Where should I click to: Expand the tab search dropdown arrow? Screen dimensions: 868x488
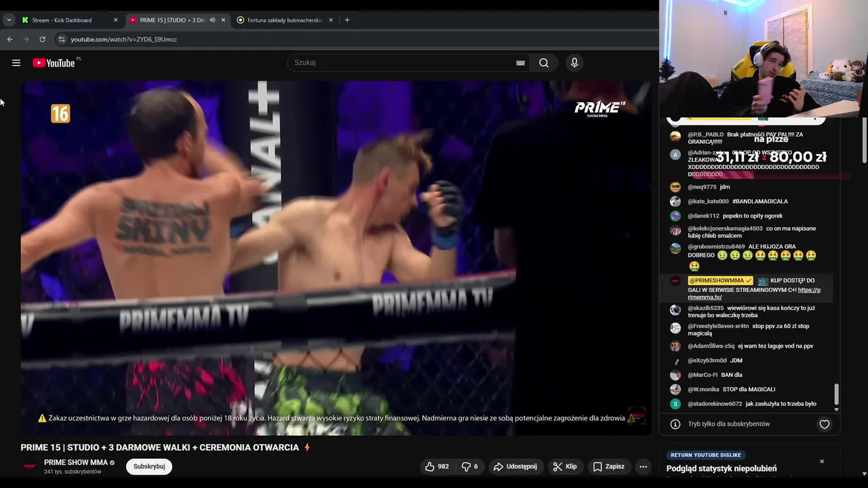pyautogui.click(x=9, y=20)
